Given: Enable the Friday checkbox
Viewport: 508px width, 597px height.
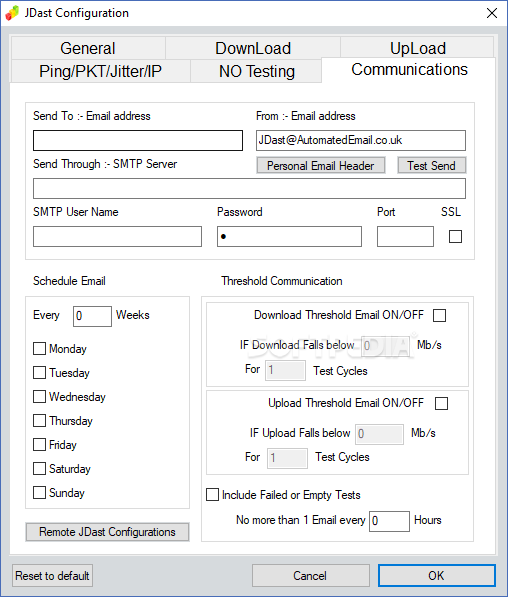Looking at the screenshot, I should point(39,444).
